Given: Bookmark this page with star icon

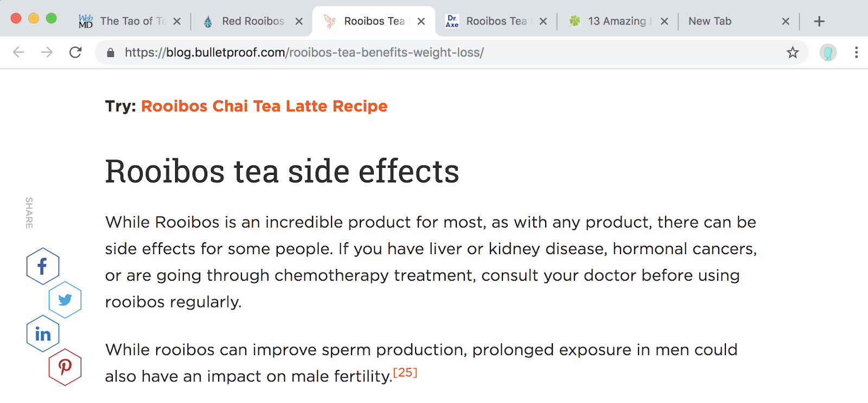Looking at the screenshot, I should point(793,53).
